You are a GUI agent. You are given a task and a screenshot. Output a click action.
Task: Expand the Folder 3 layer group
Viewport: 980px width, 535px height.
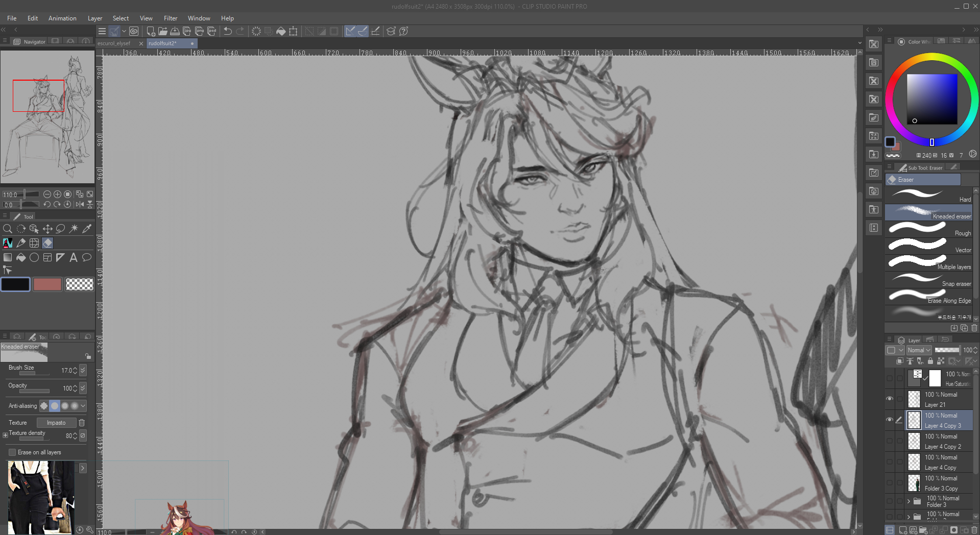909,501
